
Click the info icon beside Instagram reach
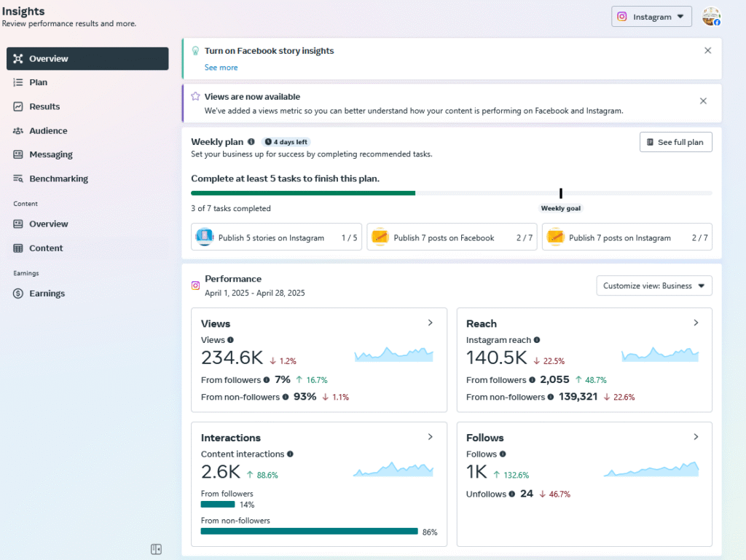[537, 340]
